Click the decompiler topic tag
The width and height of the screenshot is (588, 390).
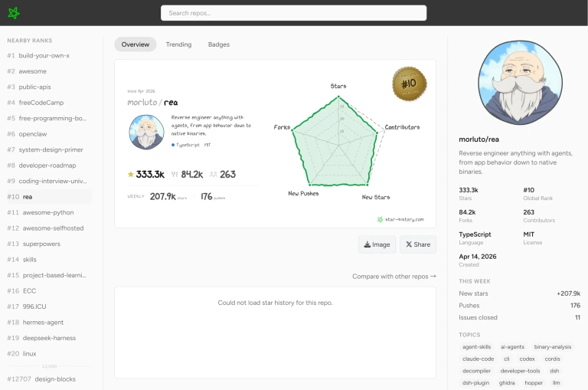477,371
